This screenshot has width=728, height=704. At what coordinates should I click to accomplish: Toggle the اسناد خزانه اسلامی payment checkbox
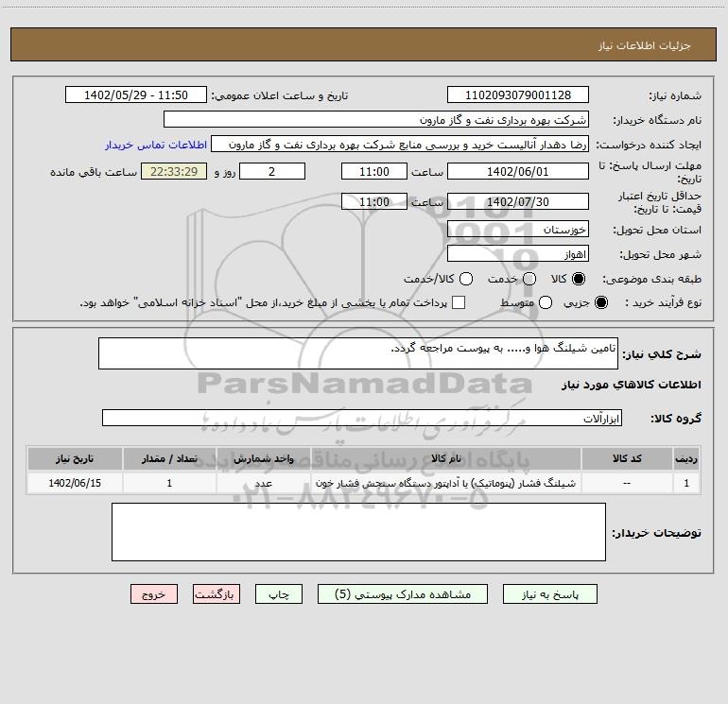click(x=459, y=302)
